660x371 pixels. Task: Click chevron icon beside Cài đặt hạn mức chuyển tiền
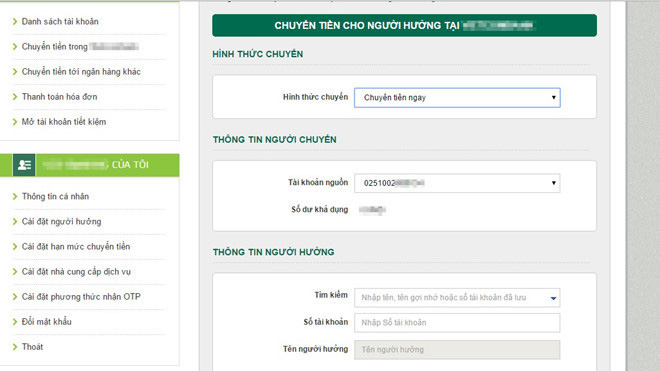point(15,247)
